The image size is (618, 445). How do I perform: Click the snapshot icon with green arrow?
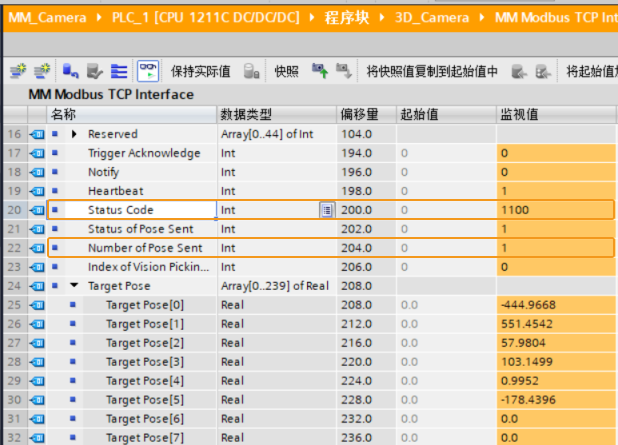coord(320,71)
